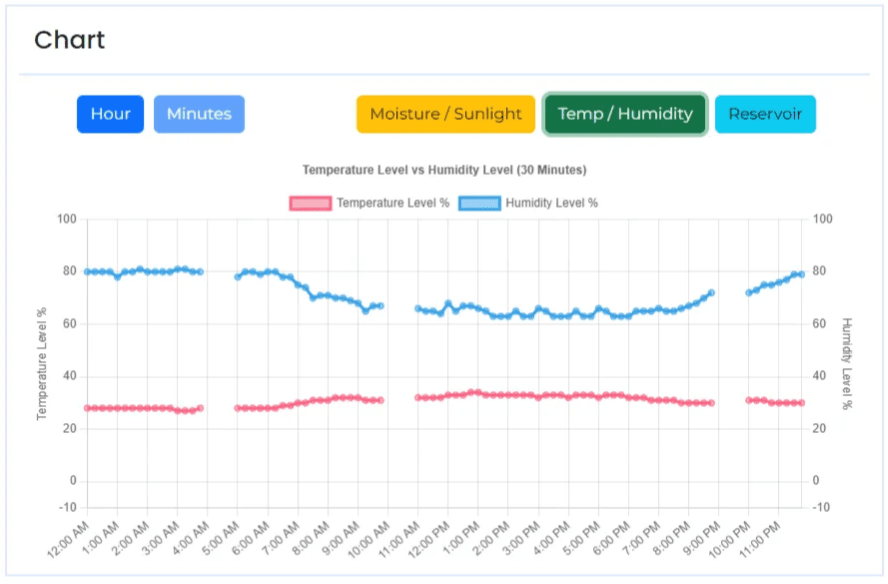Show the Reservoir chart
The width and height of the screenshot is (888, 584).
click(765, 114)
